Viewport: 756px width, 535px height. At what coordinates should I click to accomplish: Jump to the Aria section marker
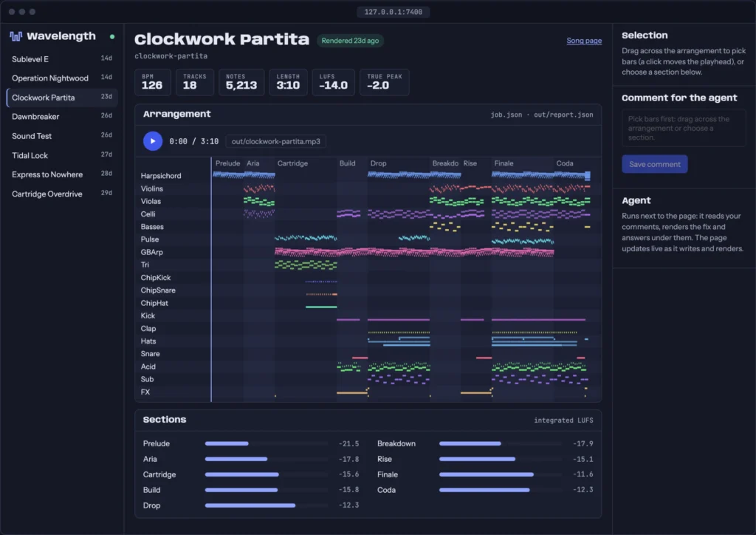click(x=252, y=163)
